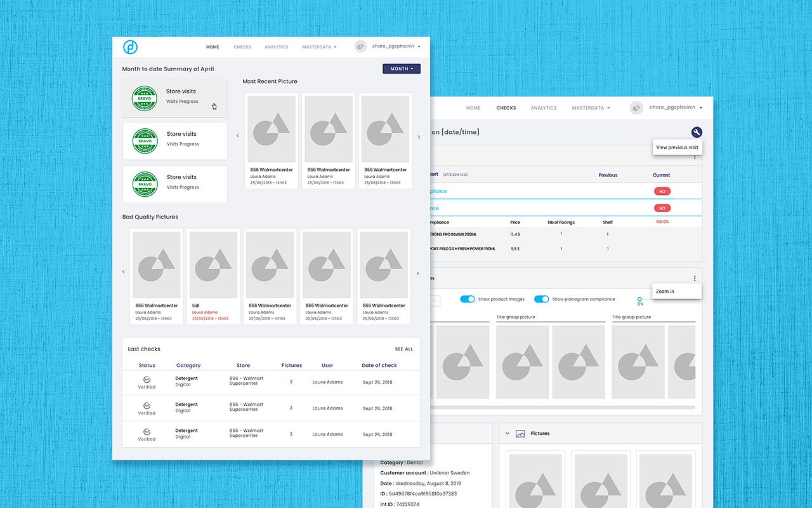Click the Previous column heading
Image resolution: width=812 pixels, height=508 pixels.
pos(608,175)
